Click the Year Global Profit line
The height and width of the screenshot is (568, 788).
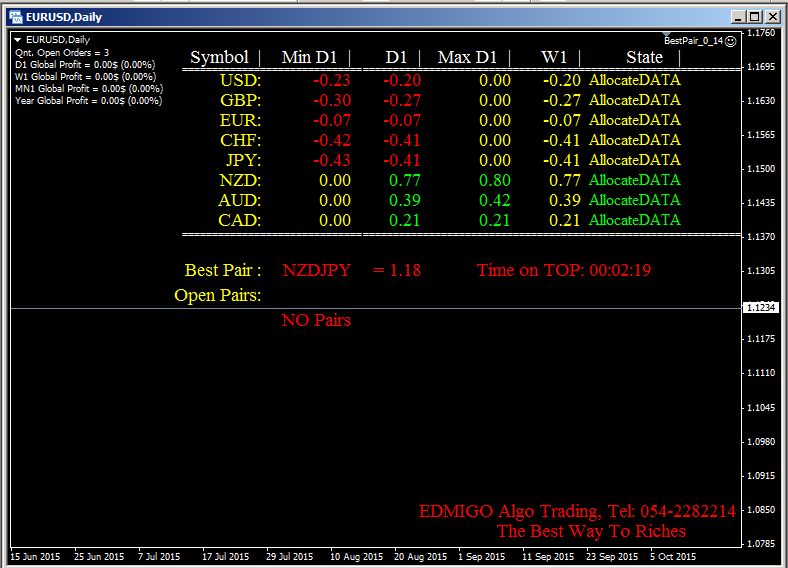coord(88,101)
